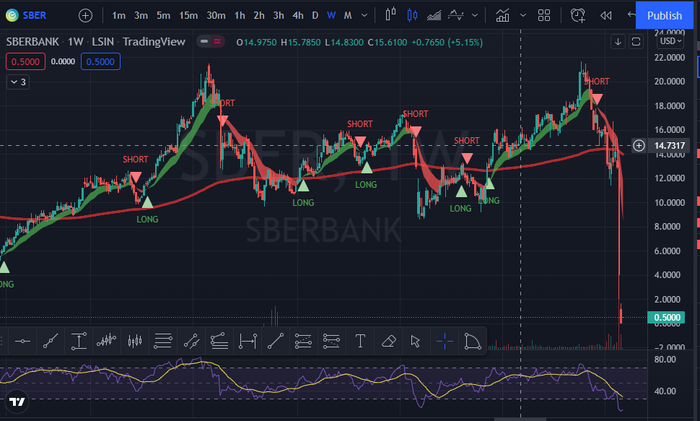Click the blue 0.5000 buy button

(100, 62)
